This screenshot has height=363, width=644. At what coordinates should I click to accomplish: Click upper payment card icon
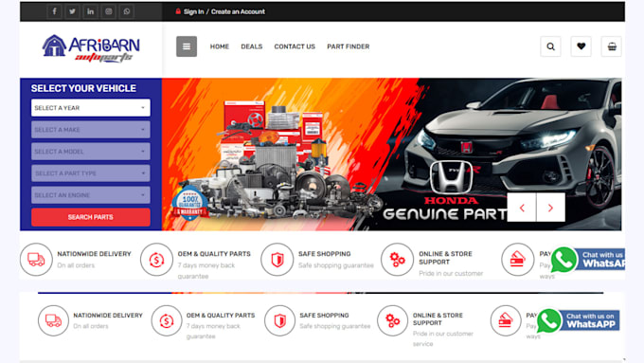pos(517,260)
